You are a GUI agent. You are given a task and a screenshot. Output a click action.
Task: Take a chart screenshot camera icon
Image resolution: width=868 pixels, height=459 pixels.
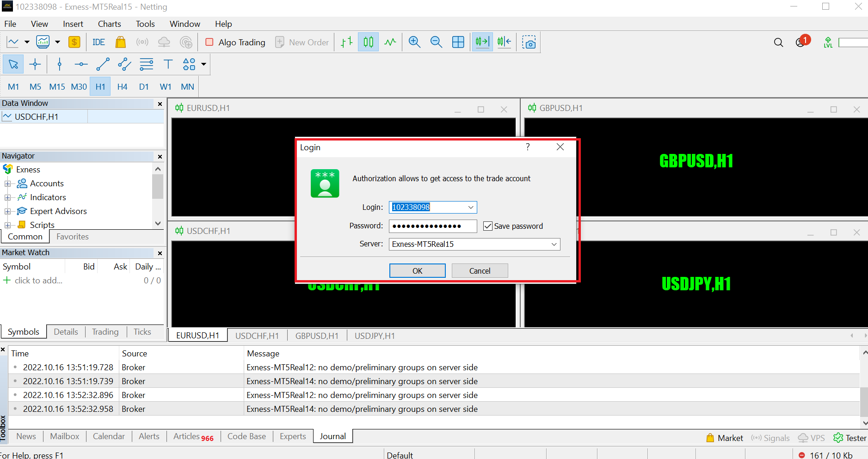coord(529,42)
